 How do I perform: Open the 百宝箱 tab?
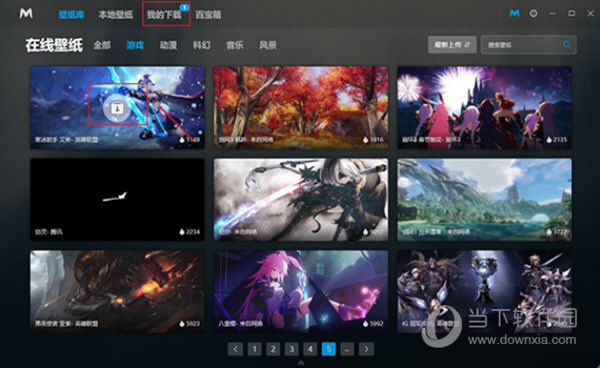click(208, 15)
